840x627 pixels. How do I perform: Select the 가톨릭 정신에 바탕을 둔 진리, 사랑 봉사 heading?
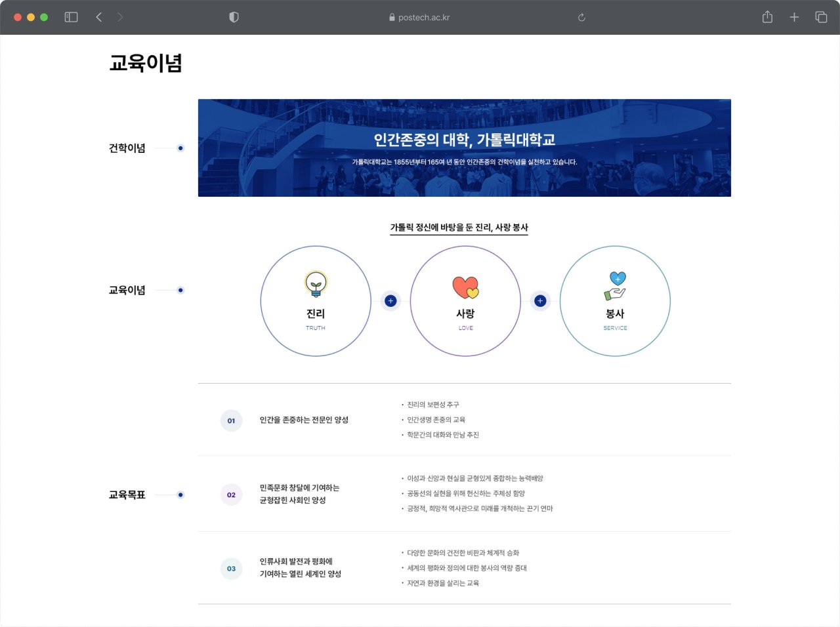coord(459,228)
